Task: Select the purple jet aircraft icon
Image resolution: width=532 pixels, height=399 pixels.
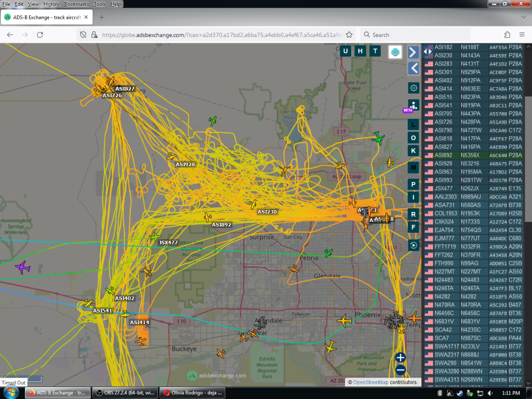Action: tap(23, 268)
